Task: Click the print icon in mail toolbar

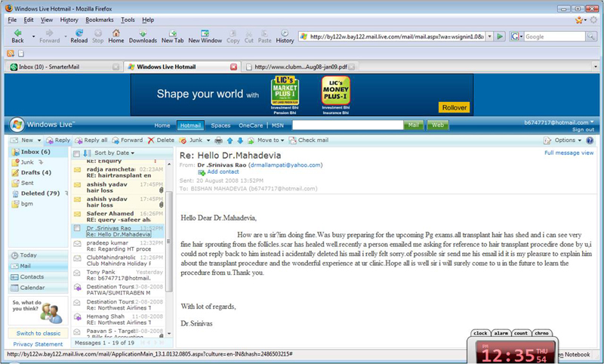Action: point(218,140)
